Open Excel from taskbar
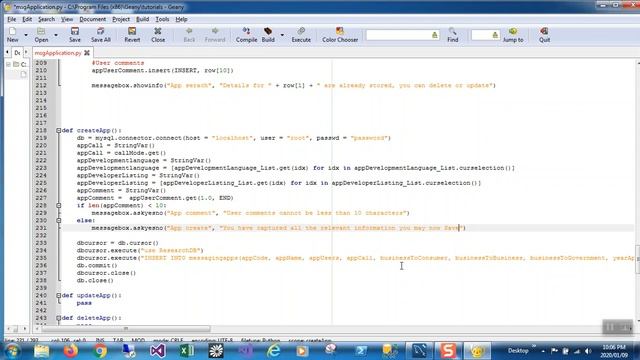Viewport: 640px width, 360px height. tap(187, 351)
